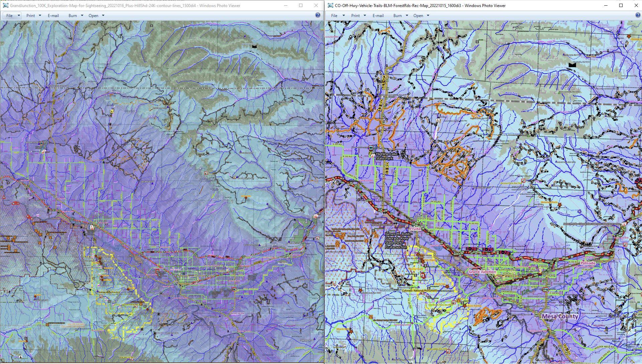Expand the Print dropdown arrow in the right viewer
Image resolution: width=642 pixels, height=364 pixels.
click(365, 15)
